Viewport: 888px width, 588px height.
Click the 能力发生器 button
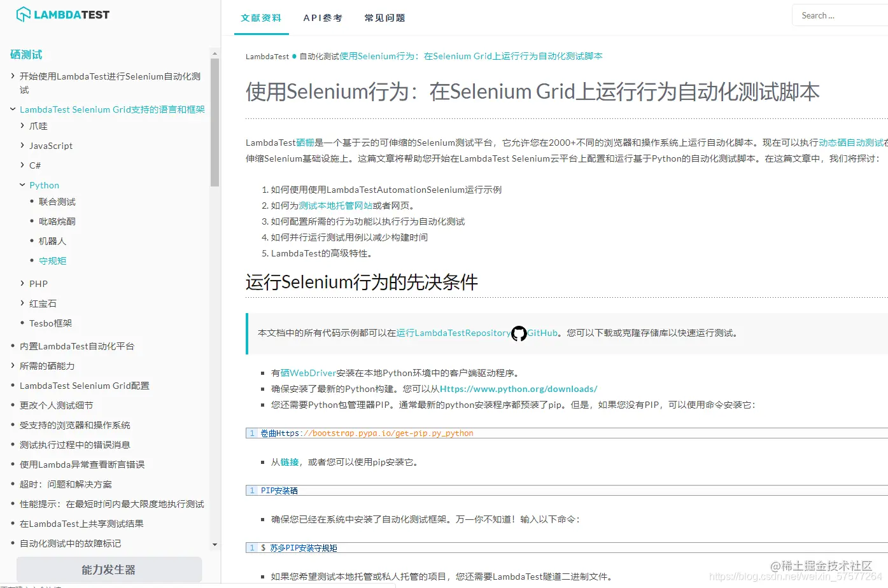click(108, 569)
